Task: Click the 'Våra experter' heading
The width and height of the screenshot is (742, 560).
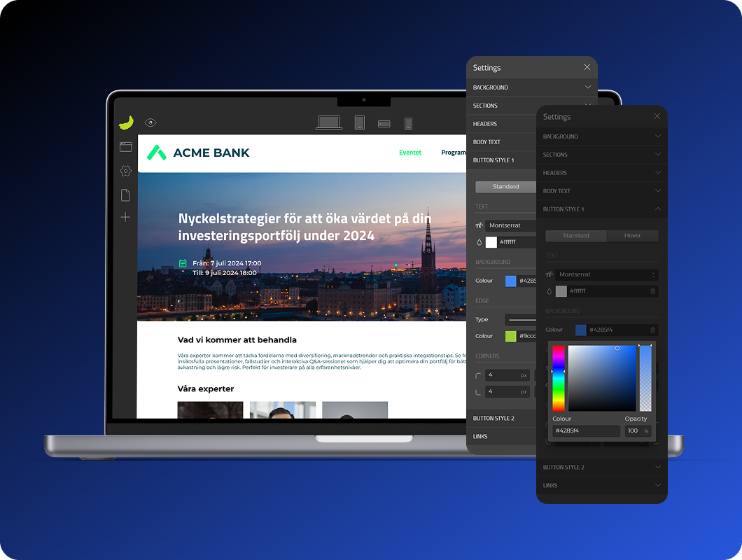Action: (206, 389)
